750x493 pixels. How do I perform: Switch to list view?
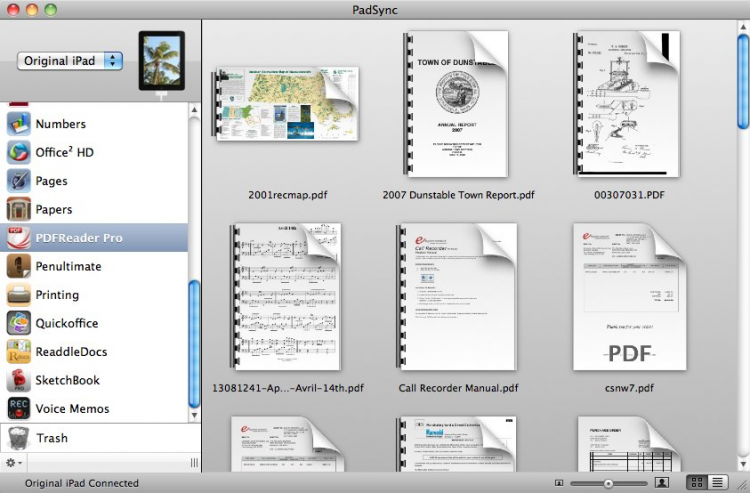[717, 482]
